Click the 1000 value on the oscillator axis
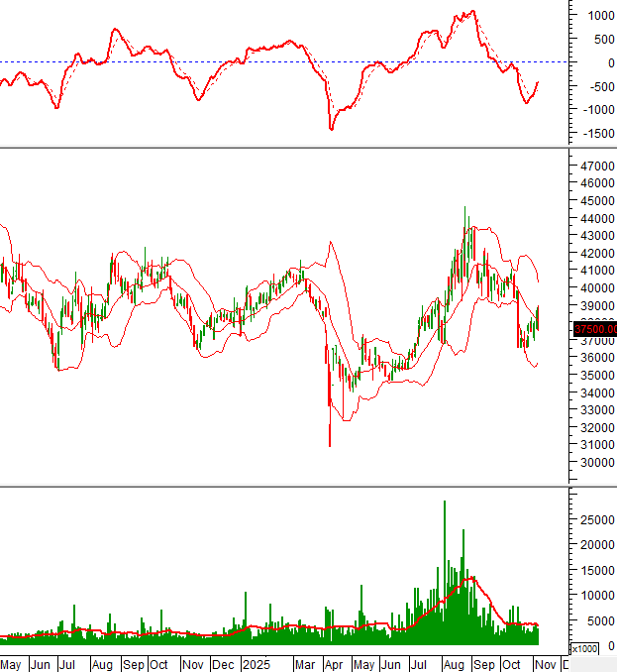 coord(598,16)
